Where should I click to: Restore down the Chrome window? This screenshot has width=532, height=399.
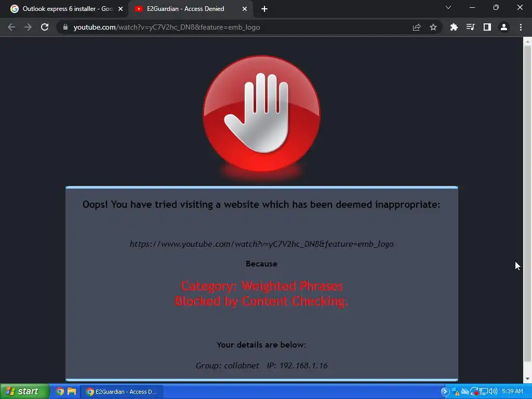coord(496,7)
